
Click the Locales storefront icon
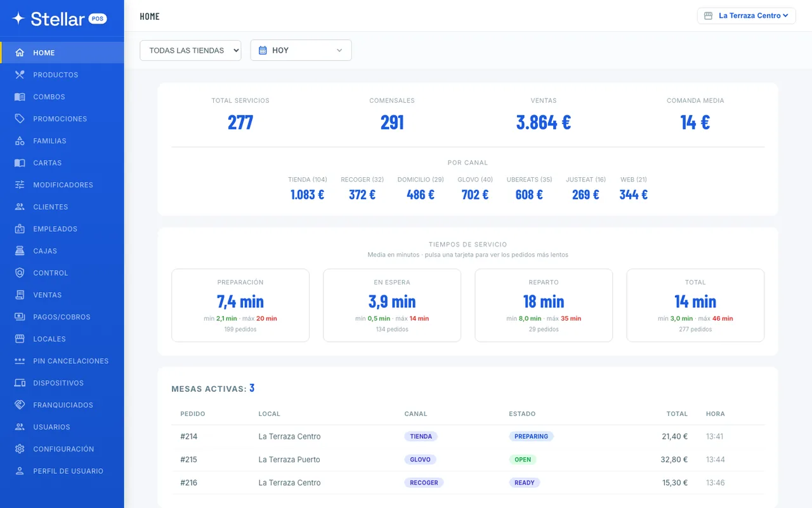(x=20, y=339)
